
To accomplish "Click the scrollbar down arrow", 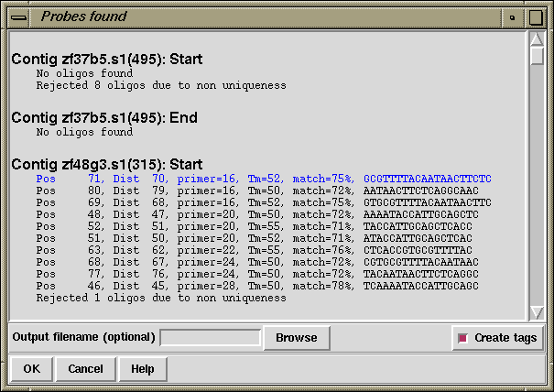I will coord(538,311).
